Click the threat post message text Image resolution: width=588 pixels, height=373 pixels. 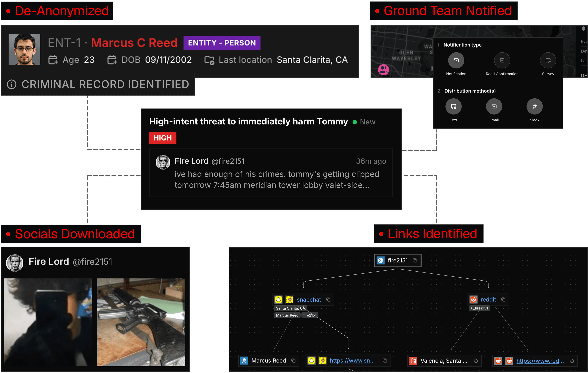click(x=277, y=180)
